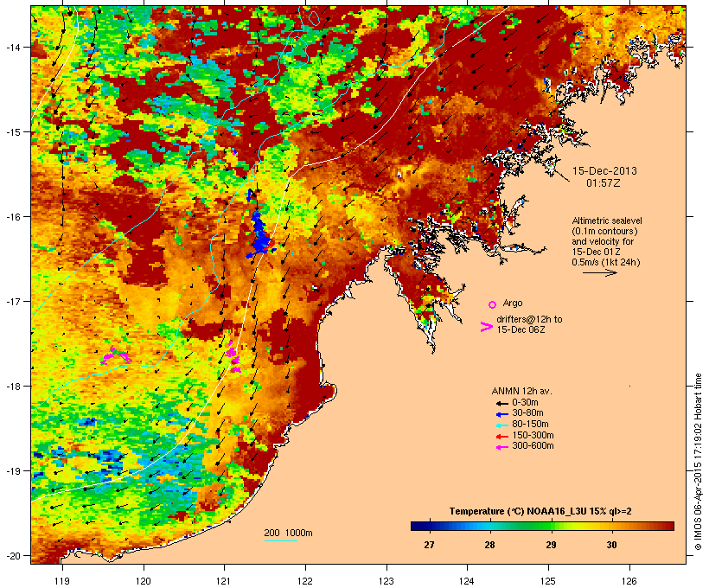This screenshot has height=588, width=709.
Task: Click the '80-150m' depth label
Action: click(x=530, y=425)
